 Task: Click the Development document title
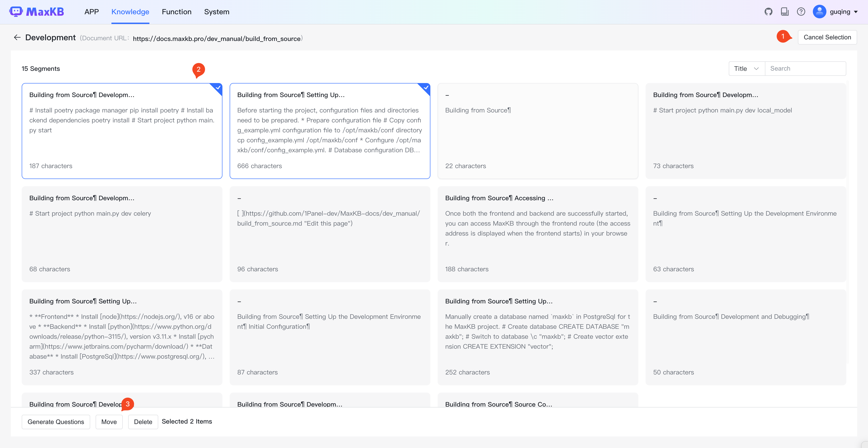coord(51,37)
